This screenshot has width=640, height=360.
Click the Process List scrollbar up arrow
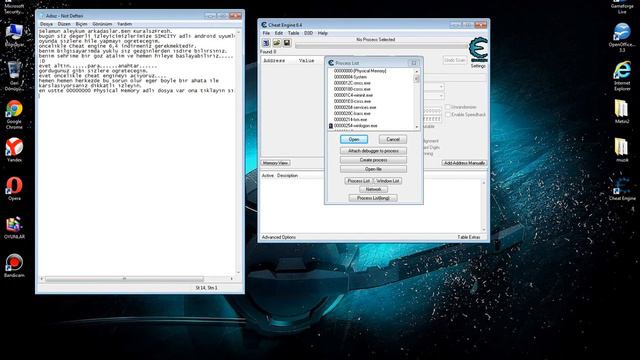[417, 71]
